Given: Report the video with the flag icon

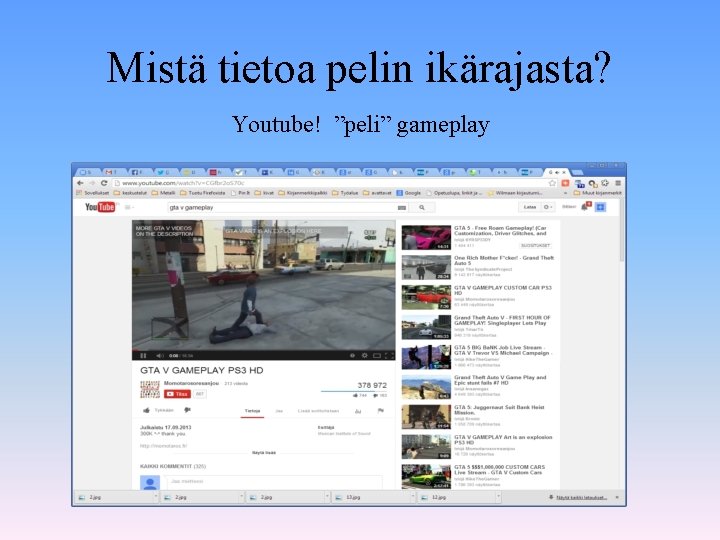Looking at the screenshot, I should pos(381,411).
